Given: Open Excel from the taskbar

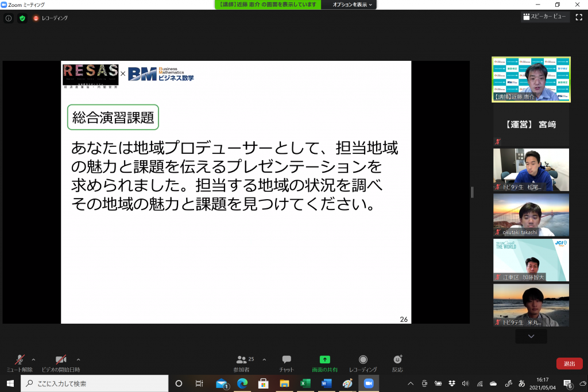Looking at the screenshot, I should (x=305, y=383).
